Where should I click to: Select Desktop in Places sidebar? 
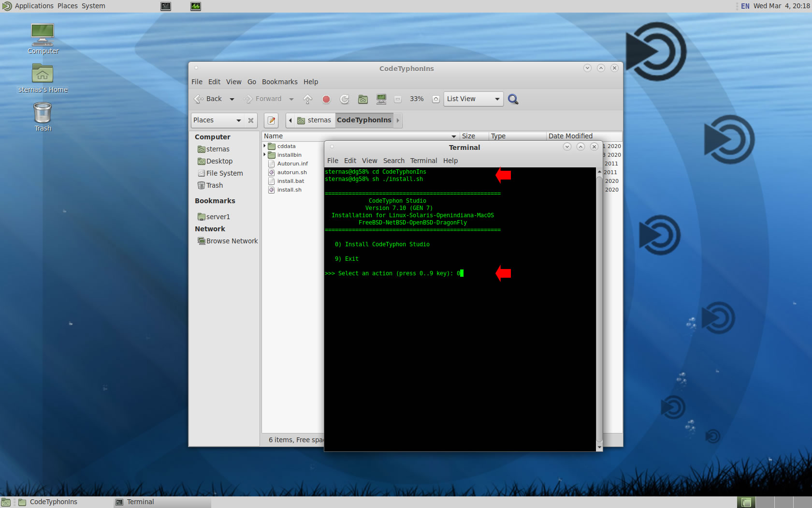[x=215, y=161]
